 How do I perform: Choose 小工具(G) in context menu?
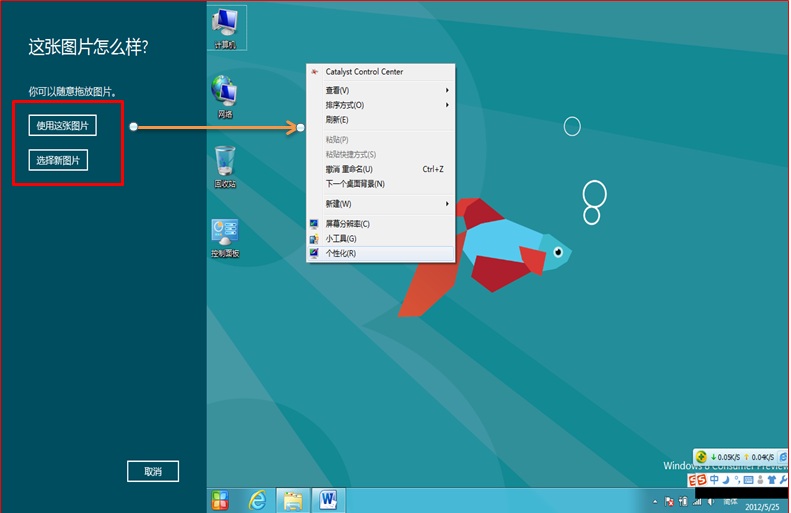click(381, 239)
